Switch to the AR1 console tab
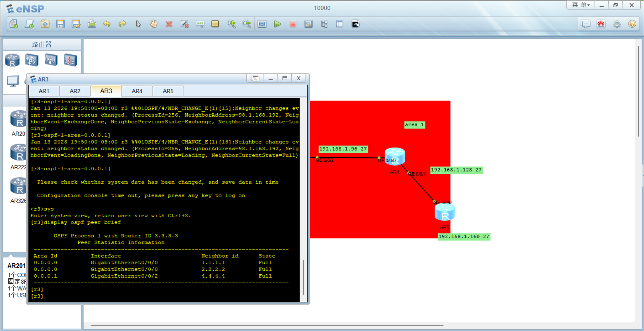644x331 pixels. click(44, 91)
